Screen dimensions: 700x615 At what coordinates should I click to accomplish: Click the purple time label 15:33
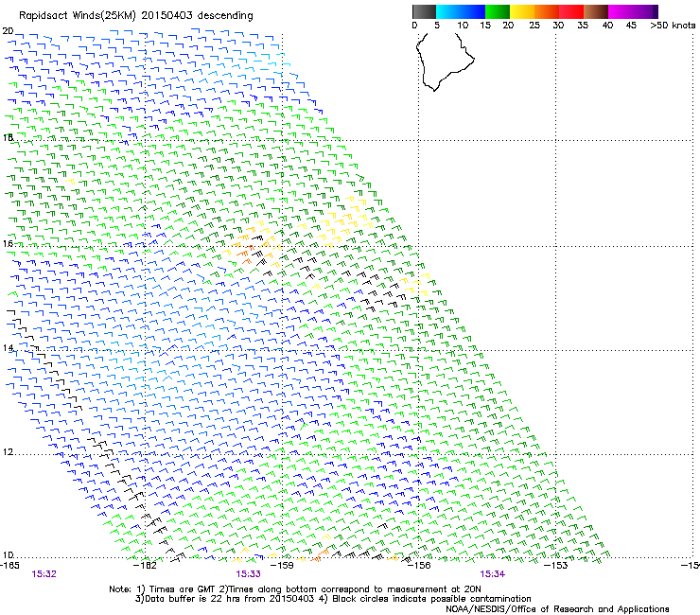(248, 574)
